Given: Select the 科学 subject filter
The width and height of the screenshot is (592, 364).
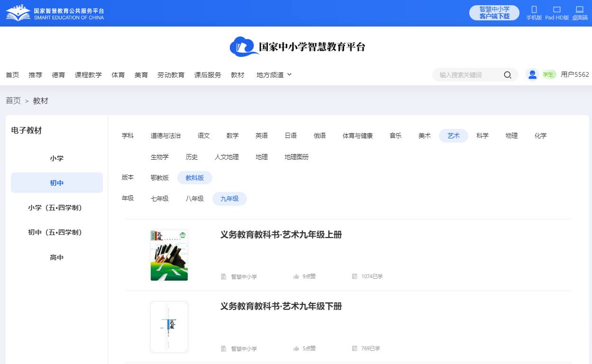Looking at the screenshot, I should pyautogui.click(x=483, y=136).
